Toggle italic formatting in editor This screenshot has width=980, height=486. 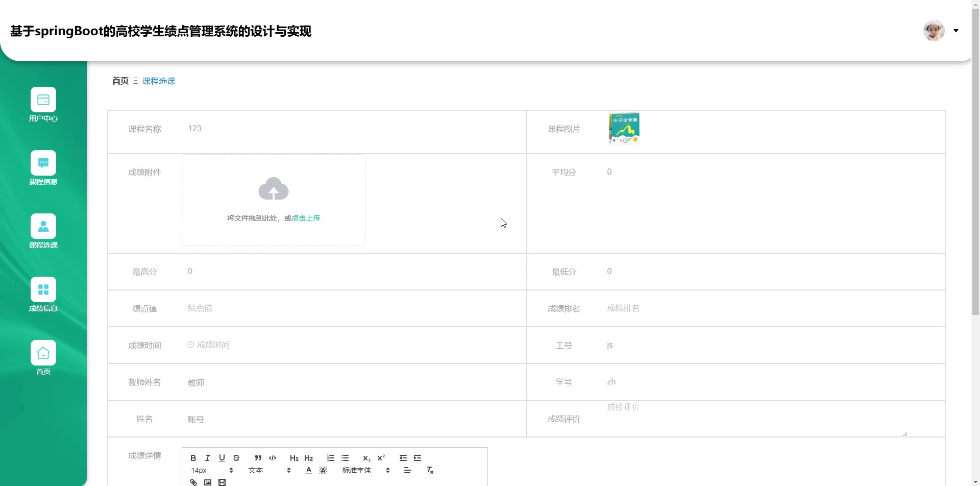207,458
